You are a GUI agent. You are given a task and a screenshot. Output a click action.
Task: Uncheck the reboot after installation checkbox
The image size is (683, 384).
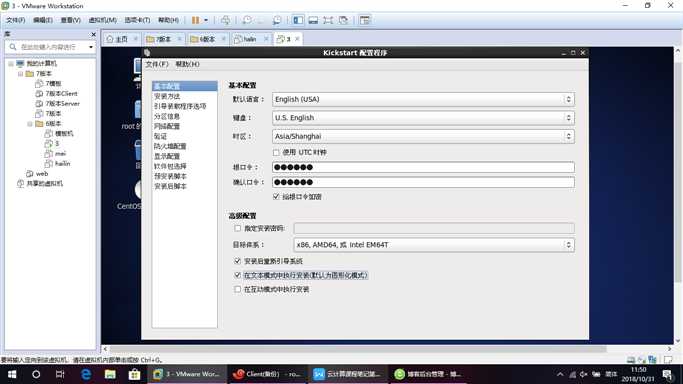click(237, 261)
